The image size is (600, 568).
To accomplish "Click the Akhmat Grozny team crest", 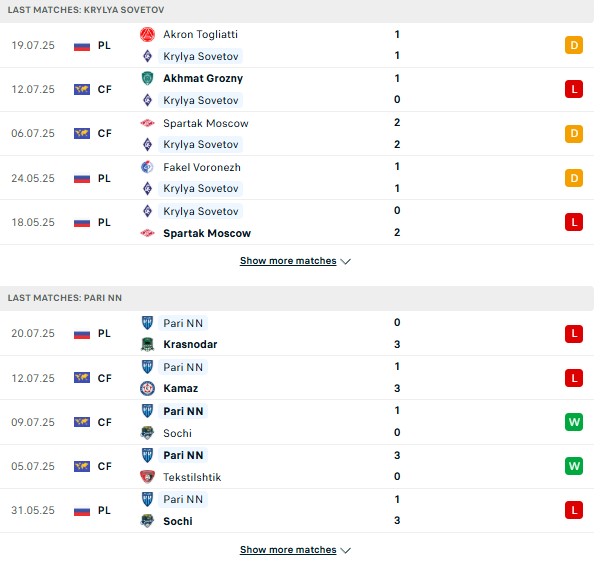I will point(147,78).
